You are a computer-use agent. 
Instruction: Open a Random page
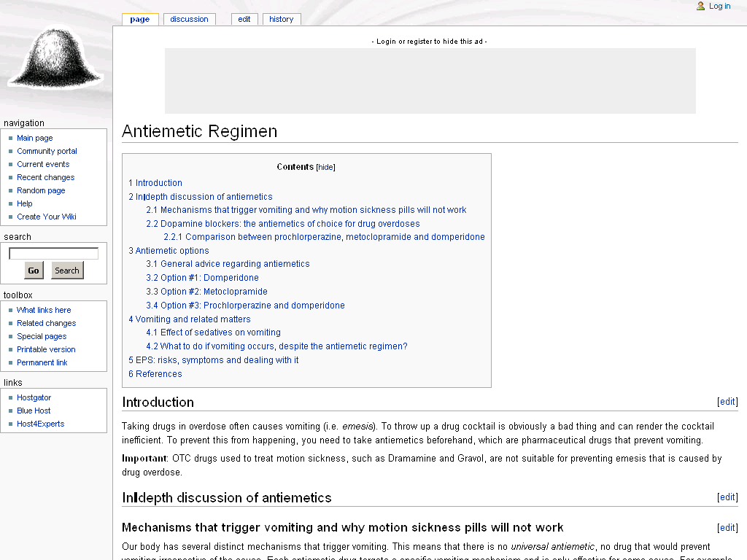pos(41,190)
